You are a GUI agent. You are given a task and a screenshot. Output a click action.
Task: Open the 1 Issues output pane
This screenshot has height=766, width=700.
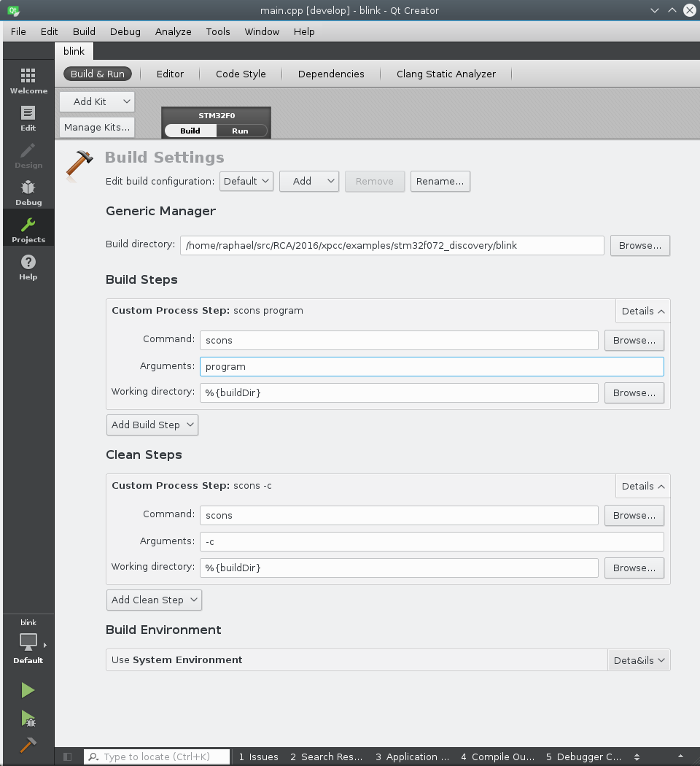[x=258, y=757]
